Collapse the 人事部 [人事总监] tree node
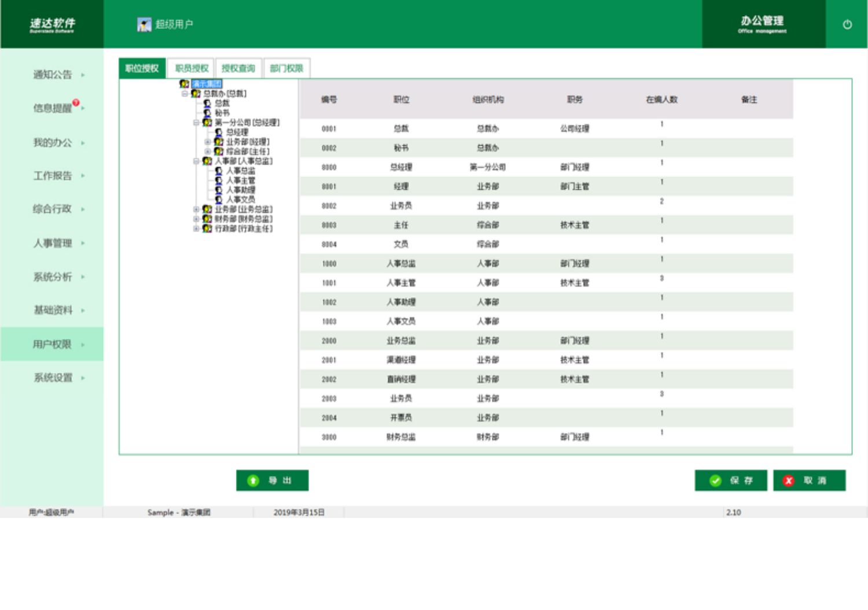The image size is (868, 610). [x=196, y=161]
